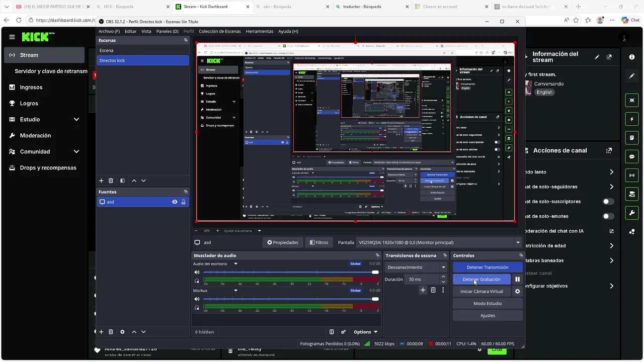Image resolution: width=644 pixels, height=362 pixels.
Task: Open scene filters icon in Escenas toolbar
Action: pyautogui.click(x=122, y=180)
